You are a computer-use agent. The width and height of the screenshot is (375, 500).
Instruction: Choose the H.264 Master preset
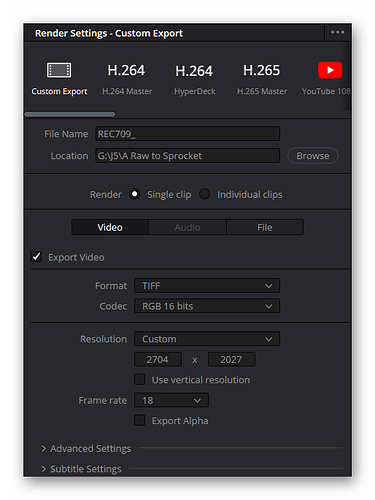(126, 78)
